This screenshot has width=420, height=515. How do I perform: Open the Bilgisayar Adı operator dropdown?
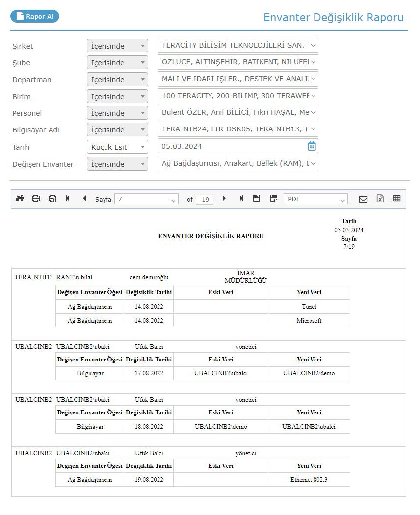(x=117, y=130)
